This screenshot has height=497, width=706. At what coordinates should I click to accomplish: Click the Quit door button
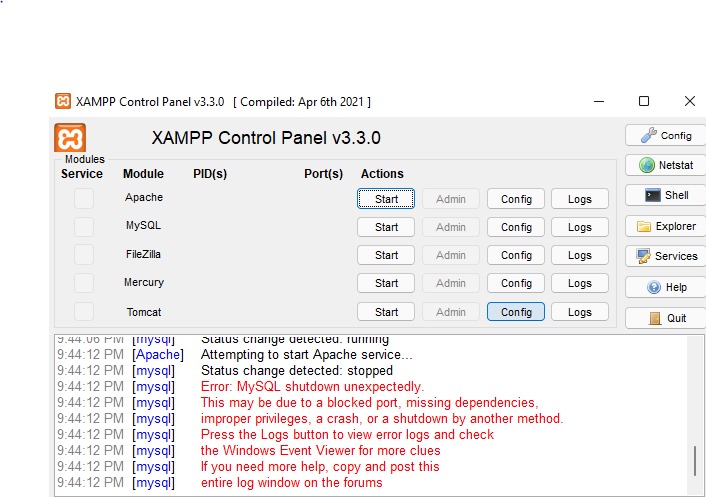(665, 318)
